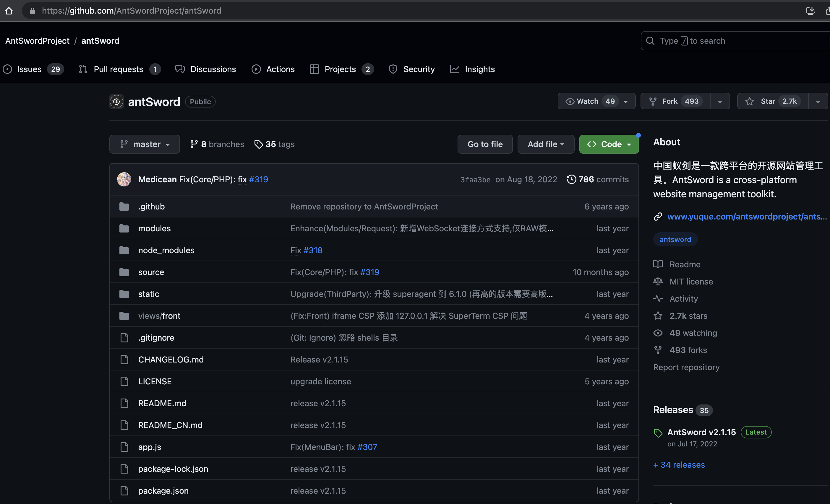Click the package.json file icon
Screen dimensions: 830x504
[x=124, y=491]
